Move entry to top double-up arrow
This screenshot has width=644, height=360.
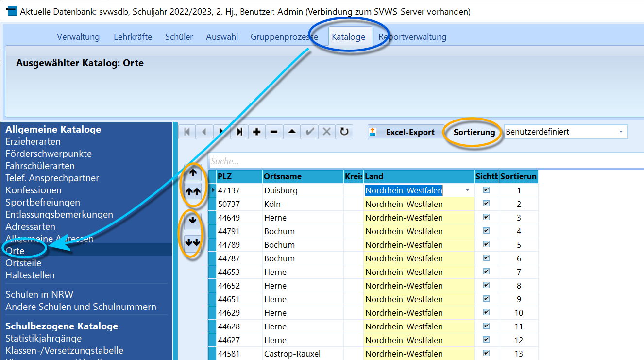[193, 191]
